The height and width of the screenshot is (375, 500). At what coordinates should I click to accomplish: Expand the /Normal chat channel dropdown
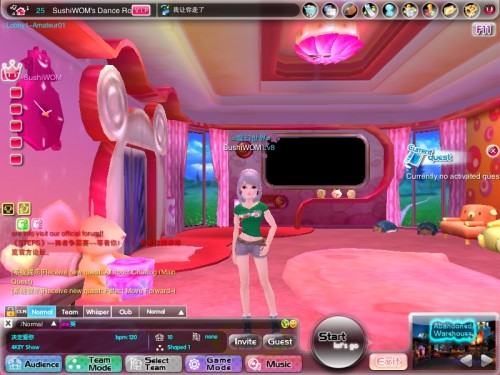point(37,324)
